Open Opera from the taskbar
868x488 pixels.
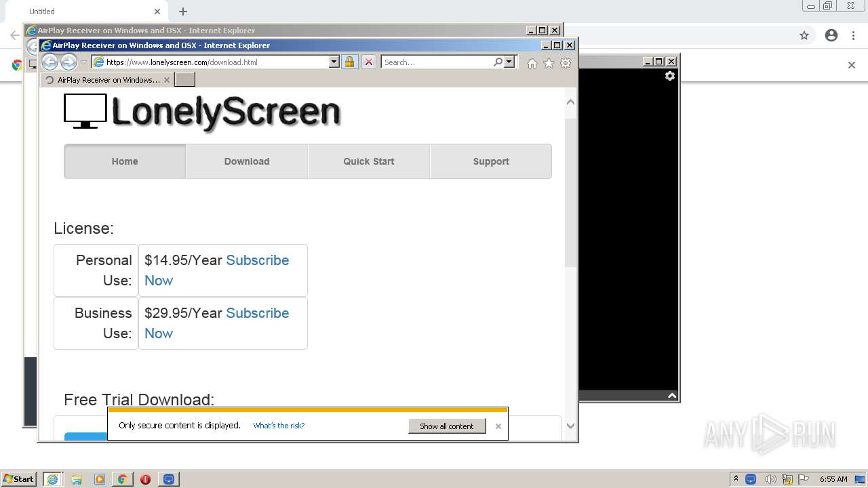click(x=145, y=479)
